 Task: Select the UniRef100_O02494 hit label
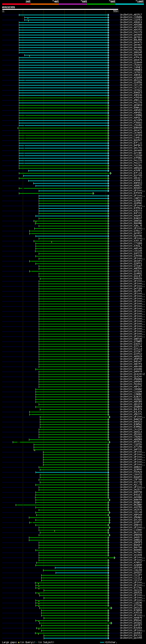pos(131,555)
